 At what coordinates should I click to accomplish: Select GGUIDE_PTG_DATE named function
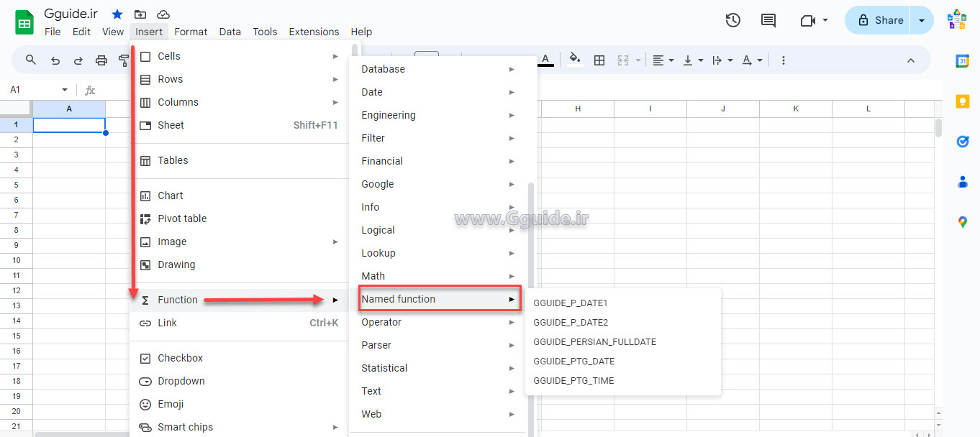click(575, 361)
